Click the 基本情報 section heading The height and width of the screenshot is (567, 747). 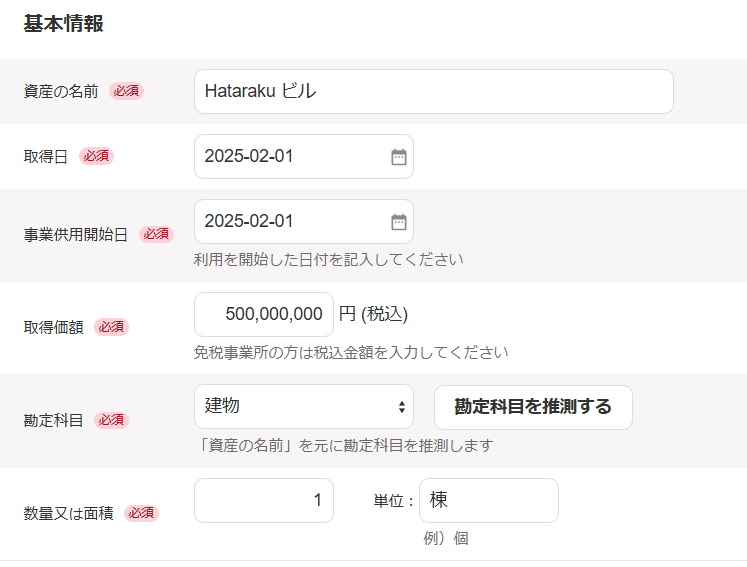[x=64, y=24]
